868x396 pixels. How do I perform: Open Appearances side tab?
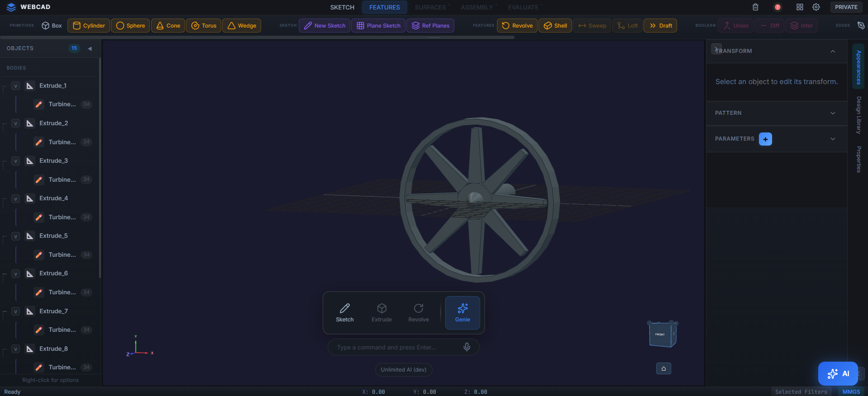(x=858, y=67)
